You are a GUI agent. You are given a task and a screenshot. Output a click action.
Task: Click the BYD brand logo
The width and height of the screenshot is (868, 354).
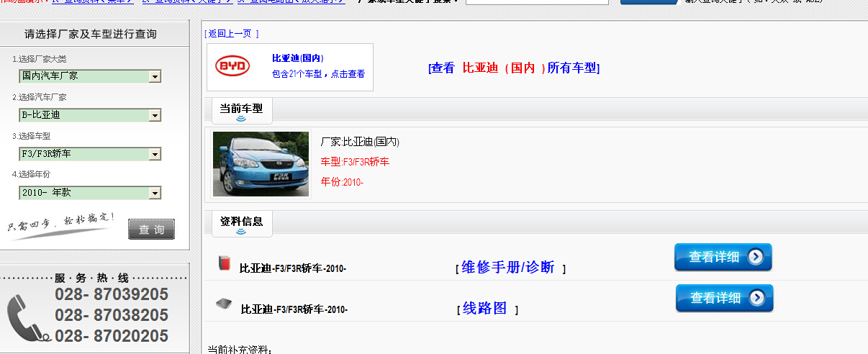232,67
